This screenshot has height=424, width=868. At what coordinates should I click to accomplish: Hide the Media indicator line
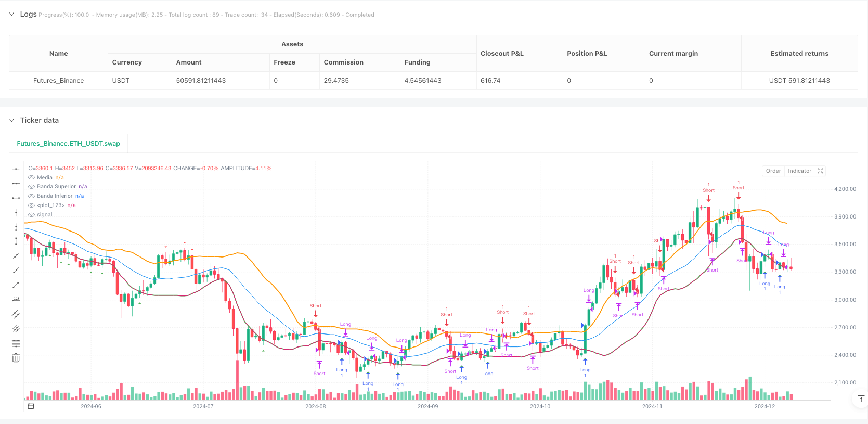point(32,178)
